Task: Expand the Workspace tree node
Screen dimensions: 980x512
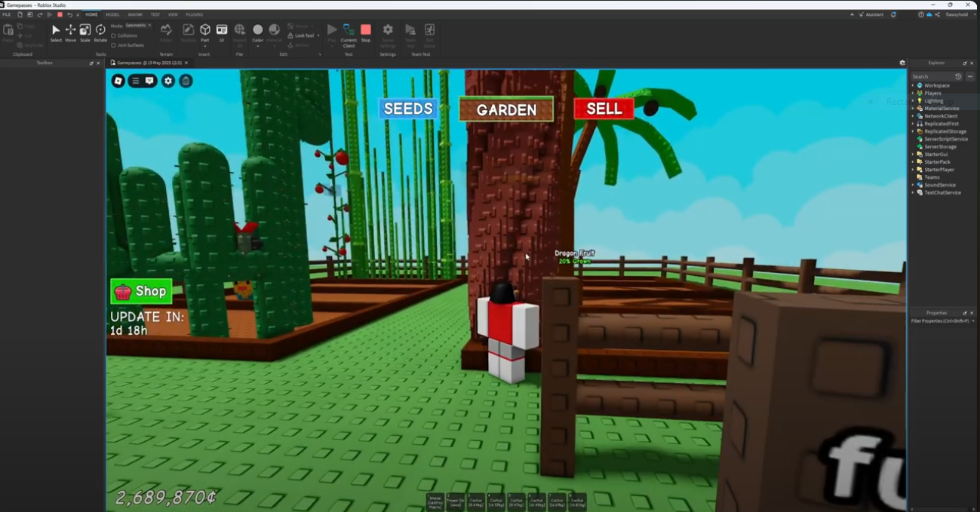Action: tap(913, 85)
